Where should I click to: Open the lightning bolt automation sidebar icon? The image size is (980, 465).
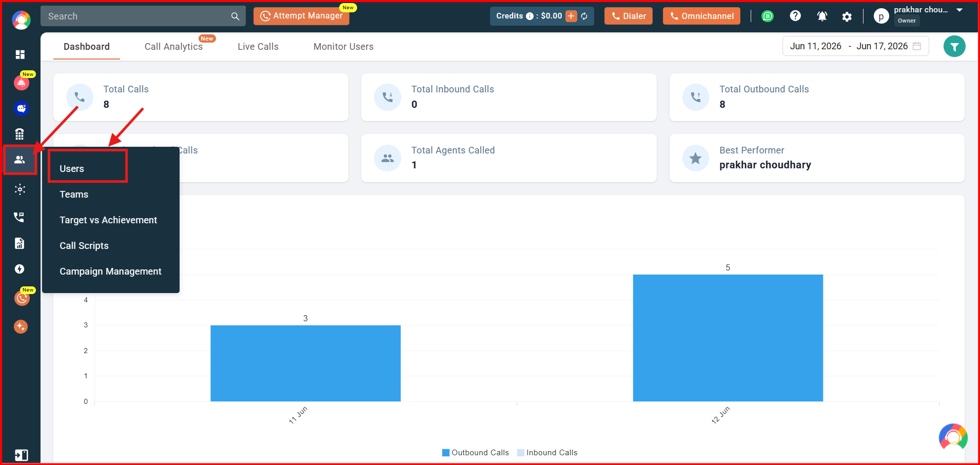(x=19, y=269)
